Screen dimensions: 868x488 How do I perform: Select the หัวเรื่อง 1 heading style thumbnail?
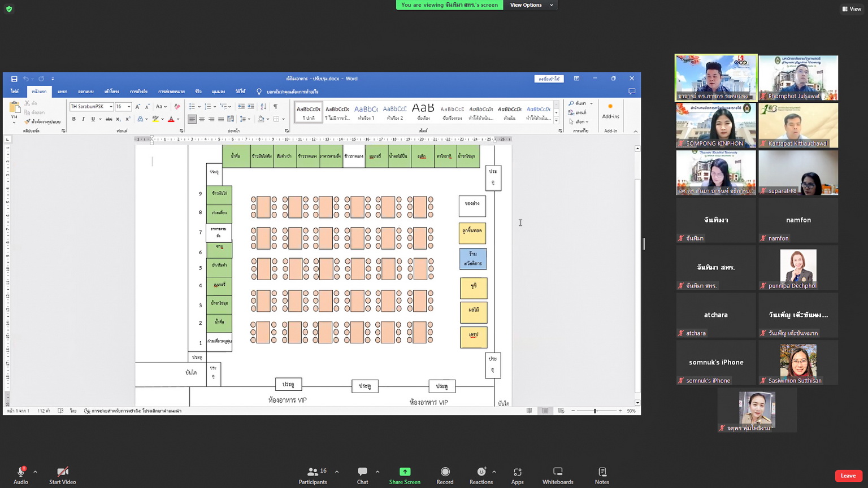[366, 111]
